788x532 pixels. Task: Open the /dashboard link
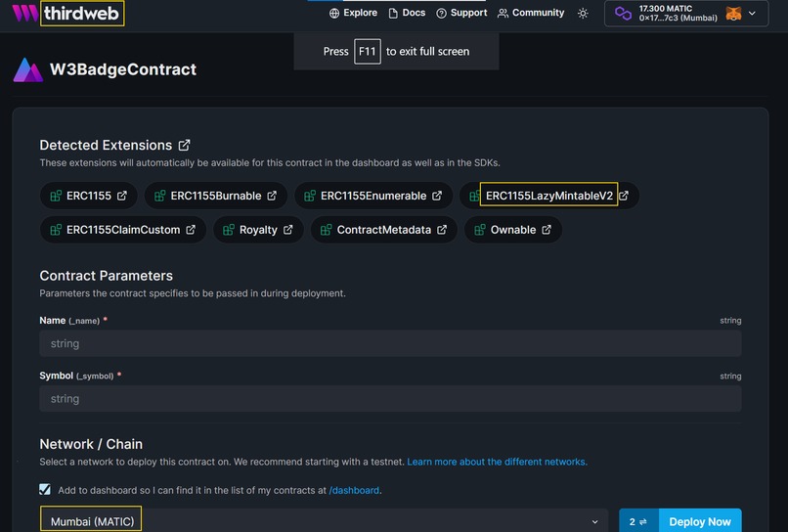coord(354,490)
